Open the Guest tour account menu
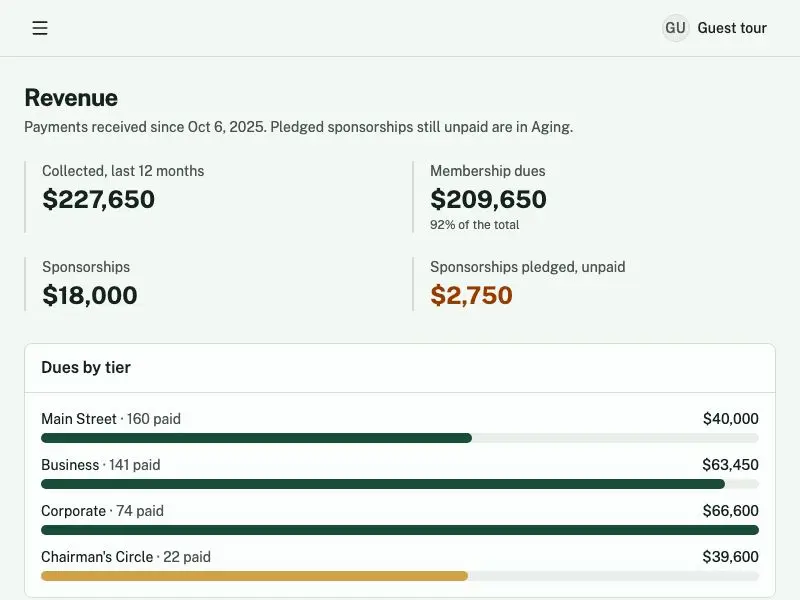The image size is (800, 600). (x=715, y=28)
